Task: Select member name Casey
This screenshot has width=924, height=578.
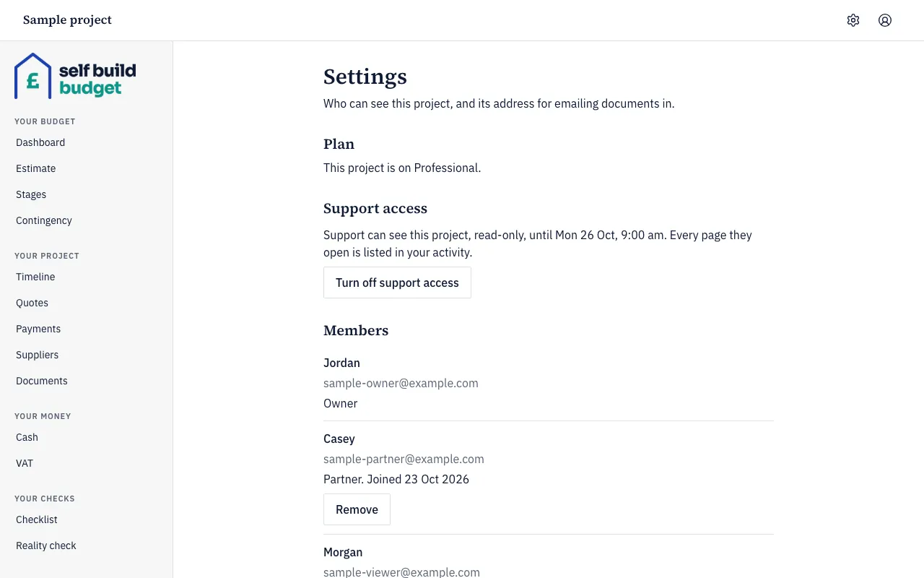Action: [339, 439]
